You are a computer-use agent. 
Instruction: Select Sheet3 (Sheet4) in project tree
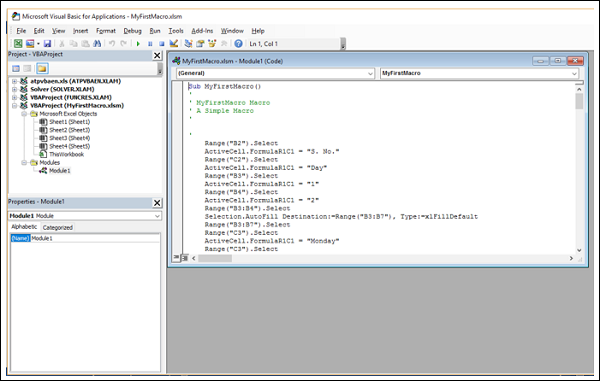(69, 138)
